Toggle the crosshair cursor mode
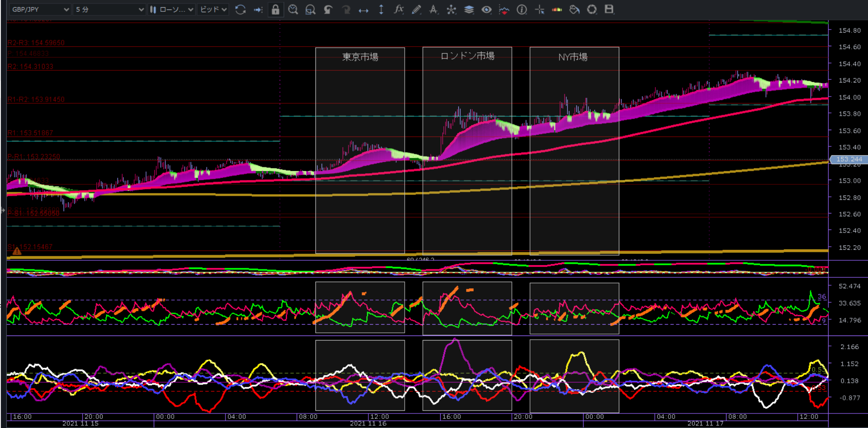The image size is (868, 428). point(539,10)
